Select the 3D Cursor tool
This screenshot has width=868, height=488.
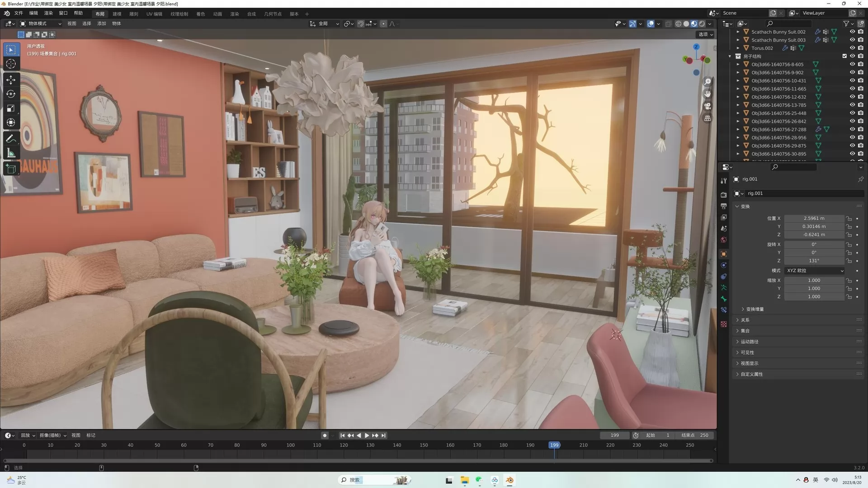(11, 64)
